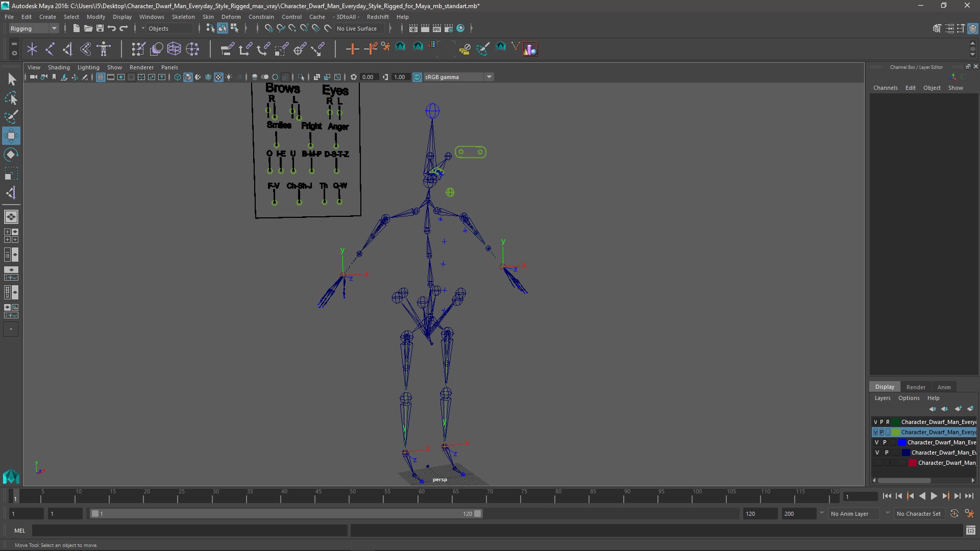980x551 pixels.
Task: Click the Paint Selection tool
Action: 11,117
